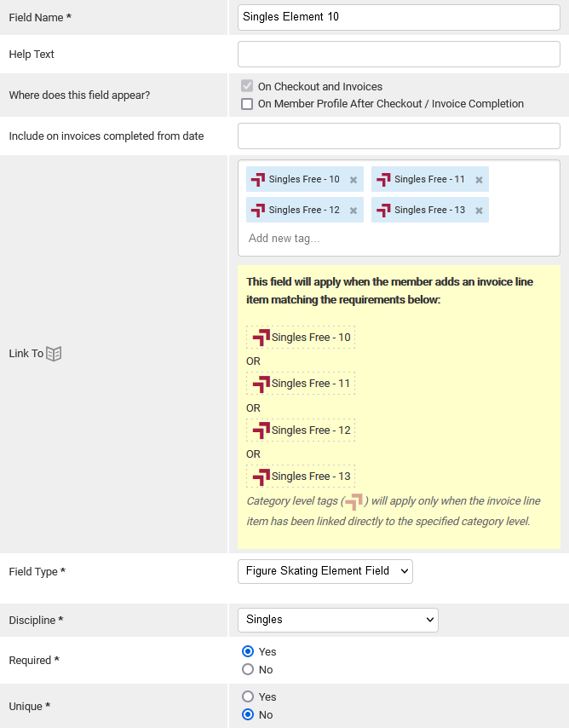
Task: Click category icon on Singles Free - 10 tag
Action: pos(258,179)
